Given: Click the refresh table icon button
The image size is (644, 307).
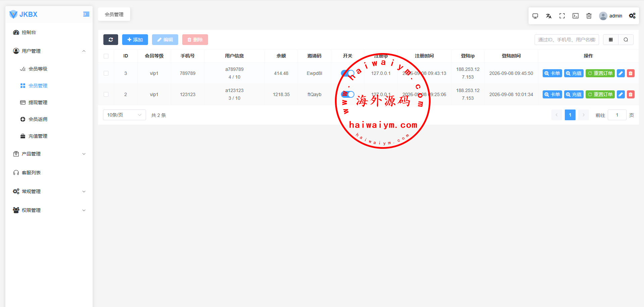Looking at the screenshot, I should (x=110, y=40).
